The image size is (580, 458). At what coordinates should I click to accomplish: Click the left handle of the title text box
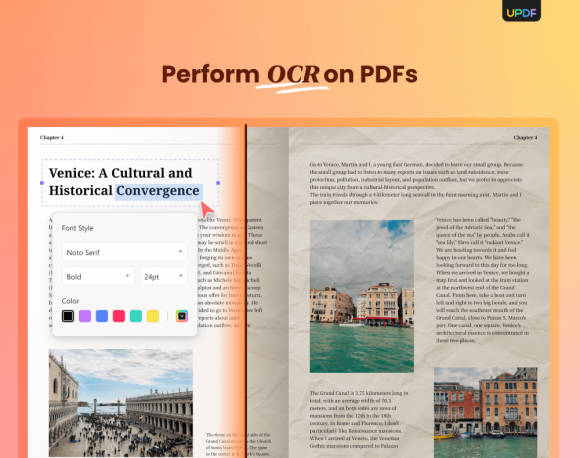42,183
